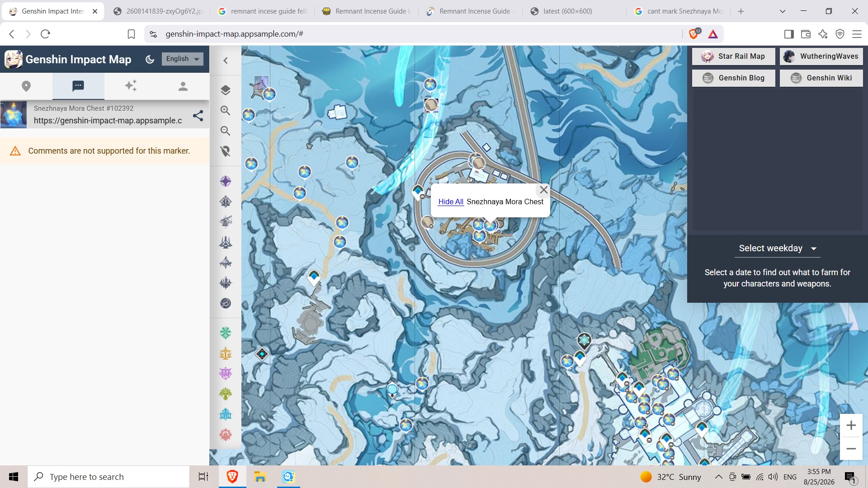Click the golden scales region icon

click(x=226, y=353)
